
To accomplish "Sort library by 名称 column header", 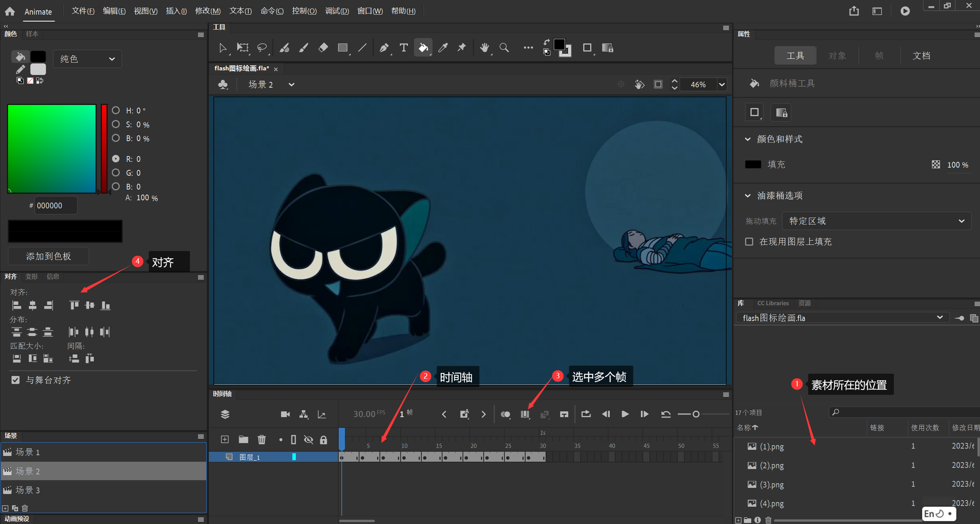I will point(747,428).
